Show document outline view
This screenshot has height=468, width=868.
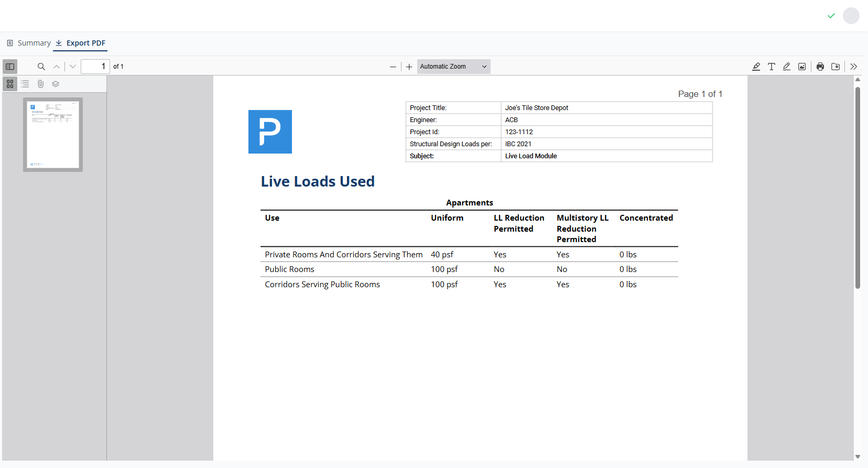[25, 84]
